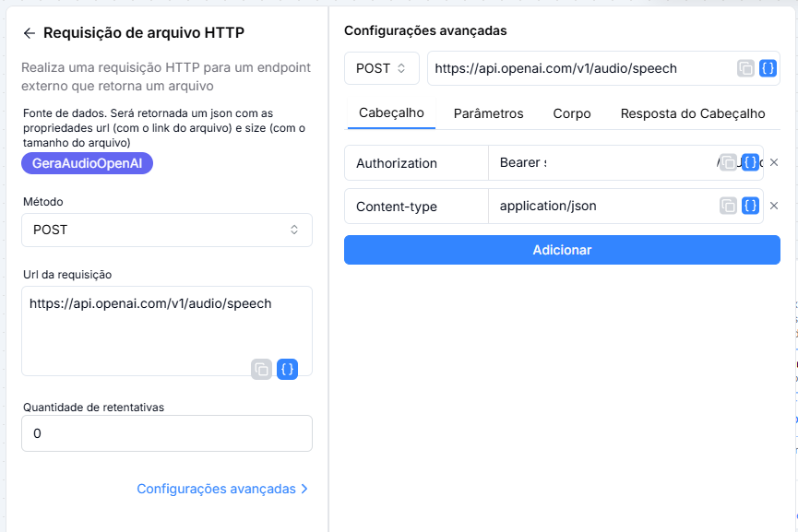
Task: Focus the Quantidade de retentativas input field
Action: (167, 433)
